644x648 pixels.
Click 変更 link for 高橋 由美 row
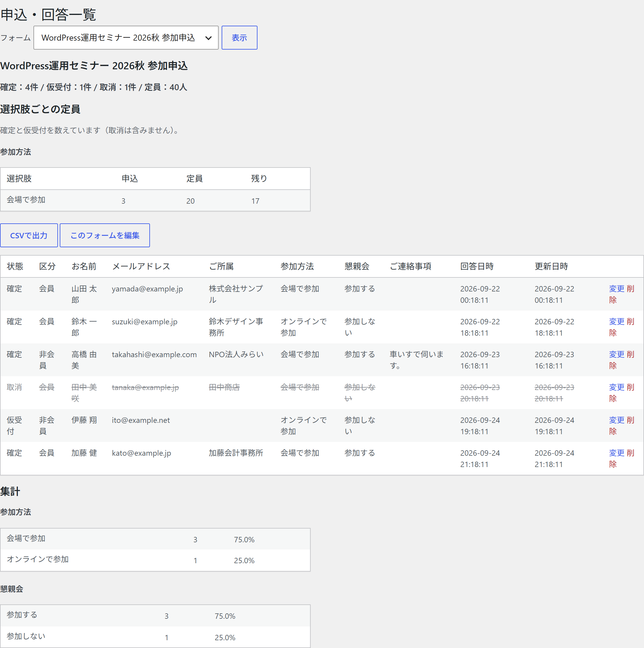coord(617,354)
